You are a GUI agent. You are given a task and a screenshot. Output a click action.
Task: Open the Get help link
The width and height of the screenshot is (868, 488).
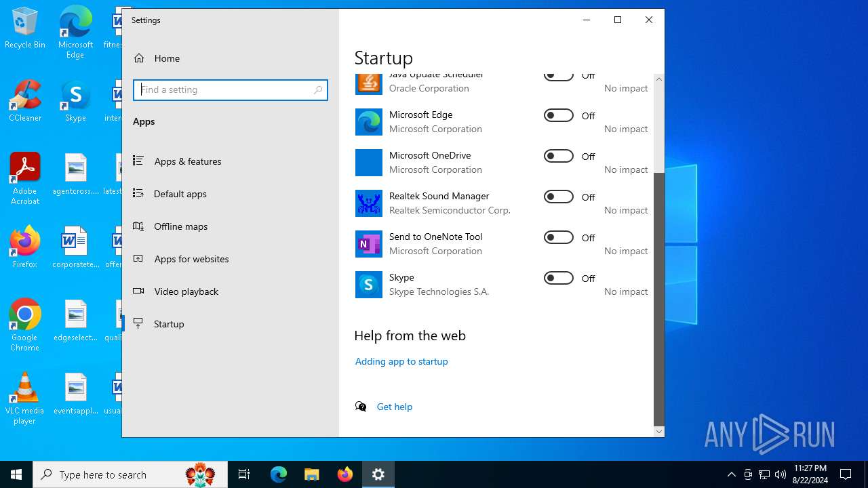pyautogui.click(x=395, y=407)
